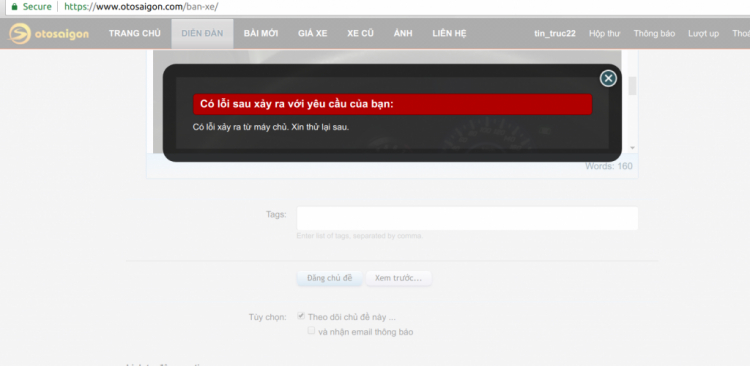The image size is (750, 366).
Task: Click the green Secure padlock icon
Action: [x=14, y=7]
